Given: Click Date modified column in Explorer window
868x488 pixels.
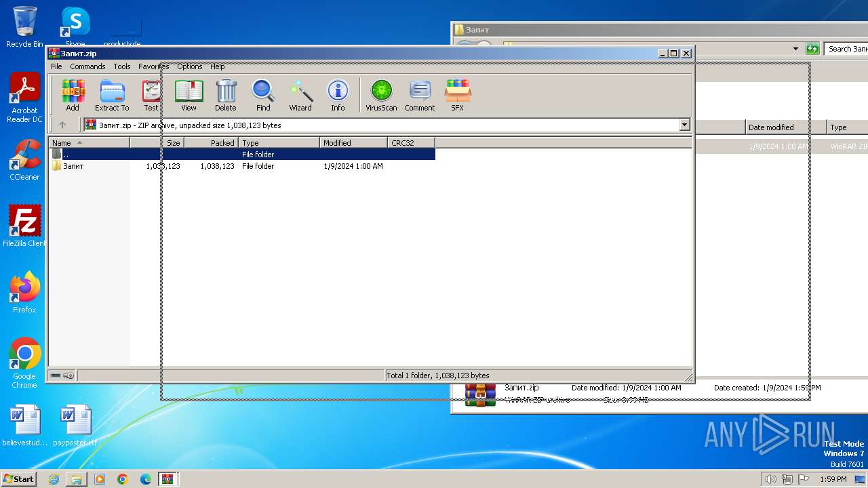Looking at the screenshot, I should (x=785, y=127).
